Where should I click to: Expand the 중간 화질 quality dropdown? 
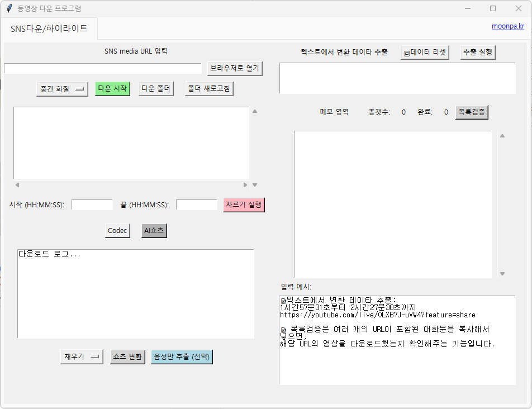[x=62, y=89]
